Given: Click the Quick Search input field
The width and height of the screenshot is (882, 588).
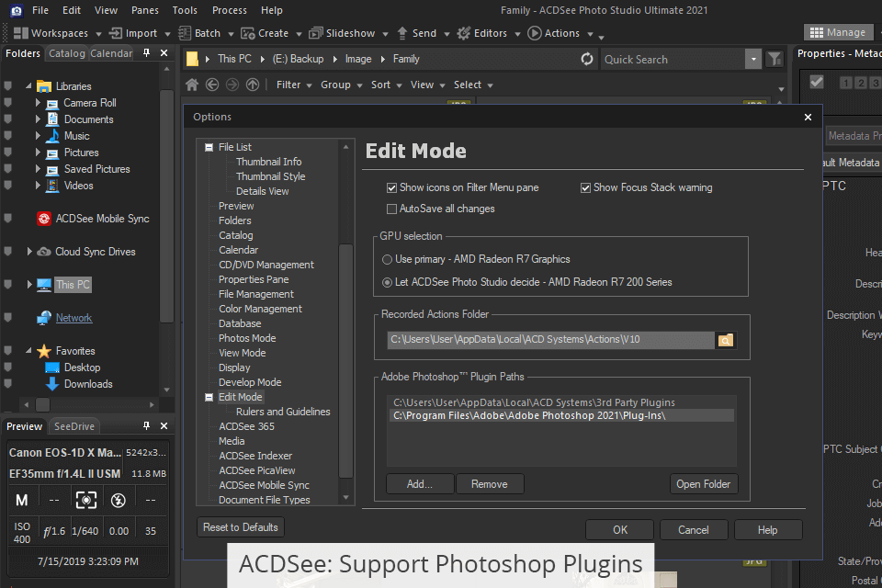Looking at the screenshot, I should [673, 59].
